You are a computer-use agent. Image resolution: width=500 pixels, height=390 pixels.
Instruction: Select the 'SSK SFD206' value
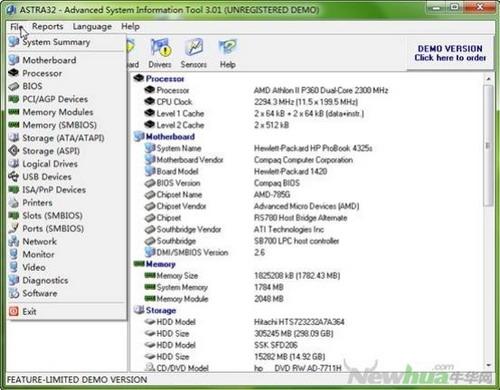pos(276,345)
